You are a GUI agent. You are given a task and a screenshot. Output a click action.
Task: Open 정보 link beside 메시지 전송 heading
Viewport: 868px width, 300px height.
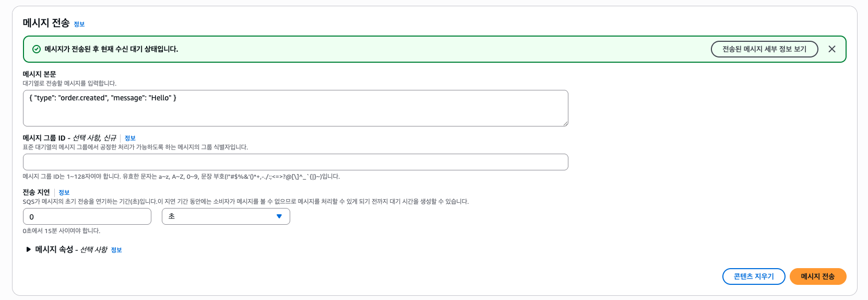[x=79, y=24]
